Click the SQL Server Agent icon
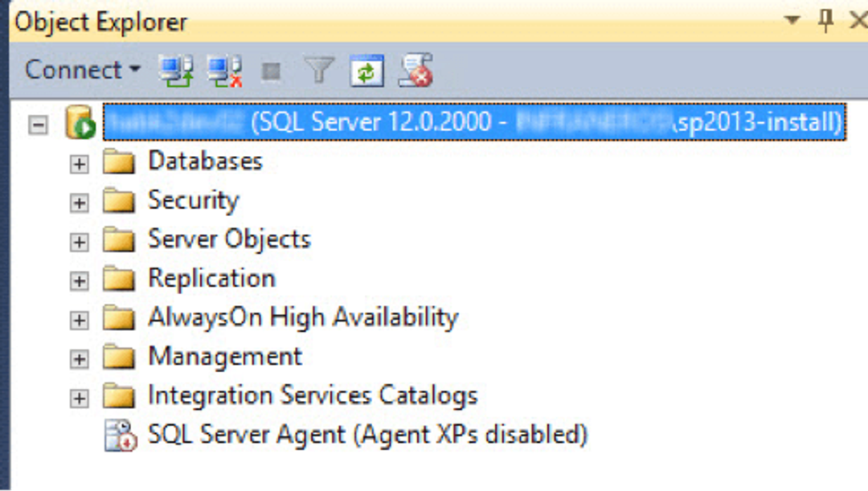This screenshot has width=868, height=491. pos(121,436)
